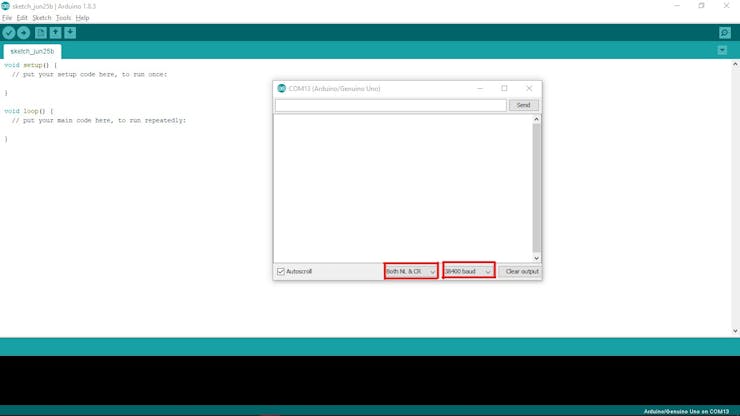Open the File menu
This screenshot has height=416, width=740.
click(7, 18)
